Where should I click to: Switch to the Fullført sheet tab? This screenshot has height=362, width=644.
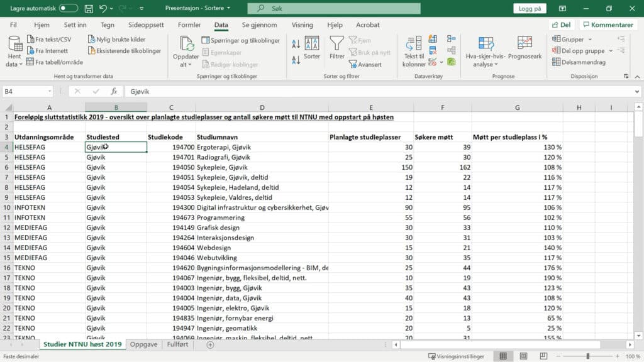(x=177, y=345)
